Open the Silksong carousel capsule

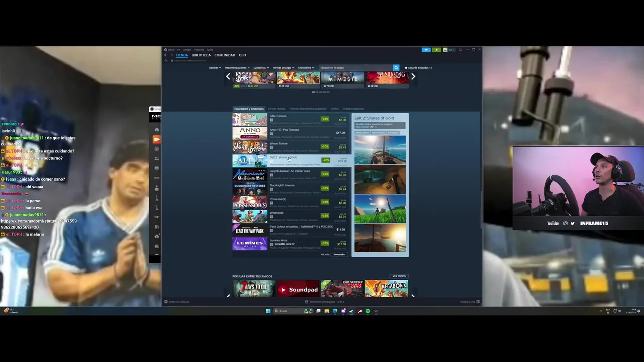point(387,79)
